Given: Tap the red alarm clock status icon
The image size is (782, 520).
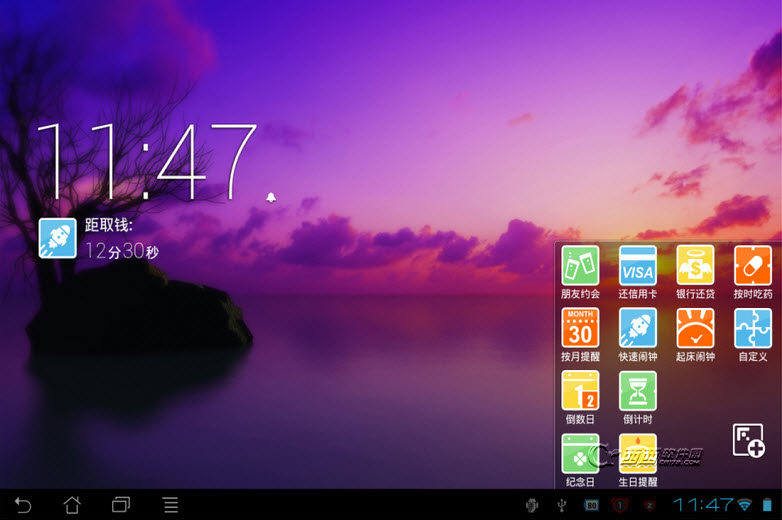Looking at the screenshot, I should (x=620, y=506).
